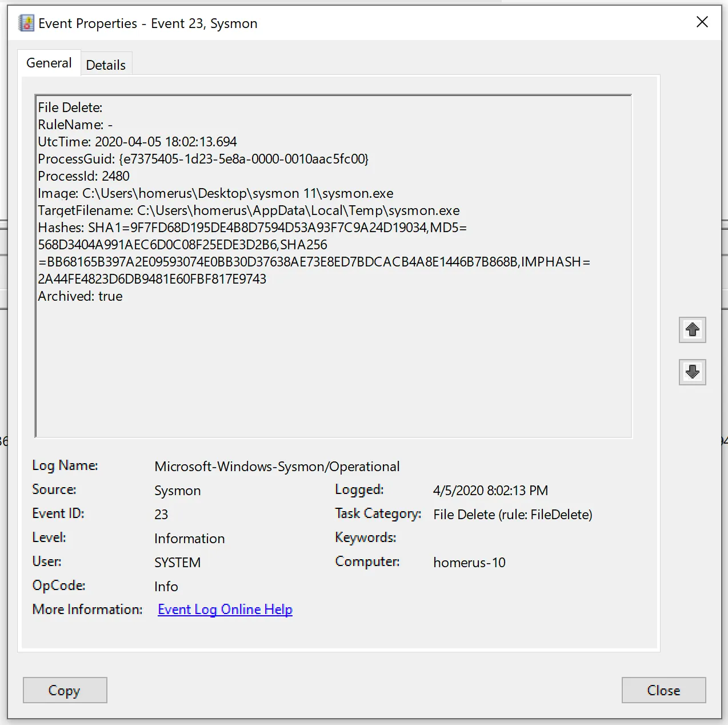Click the Copy button
Image resolution: width=728 pixels, height=725 pixels.
65,690
